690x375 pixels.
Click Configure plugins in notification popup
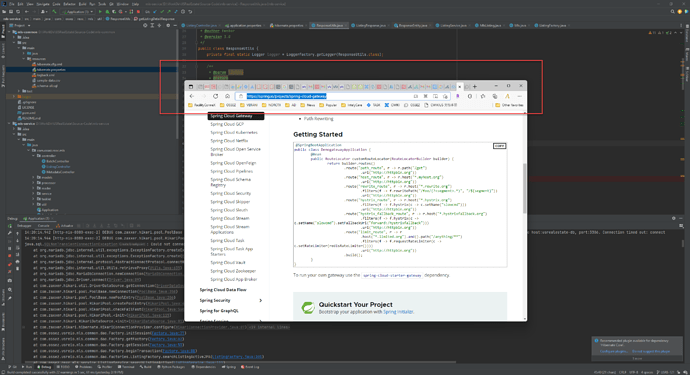coord(613,351)
